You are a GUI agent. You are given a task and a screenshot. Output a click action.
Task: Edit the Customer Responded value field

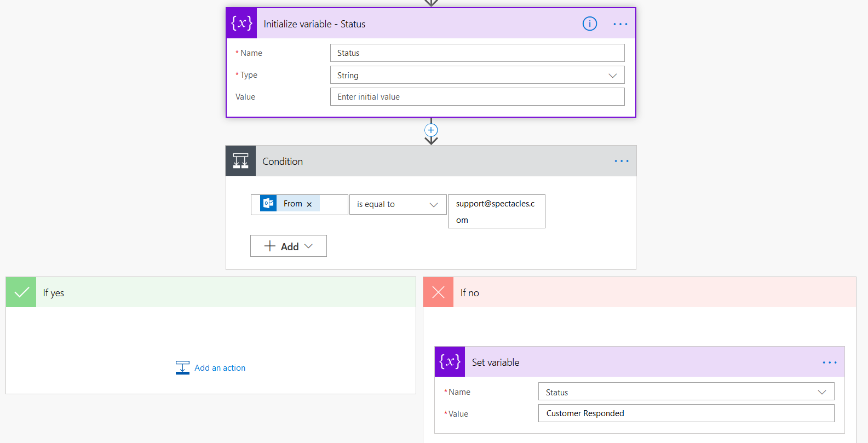click(x=686, y=413)
